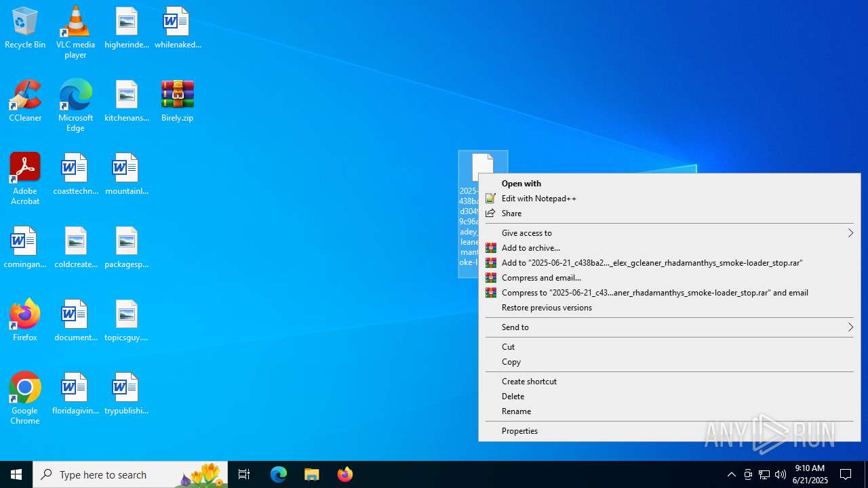Show hidden system tray icons
Screen dimensions: 868x488
[x=731, y=474]
